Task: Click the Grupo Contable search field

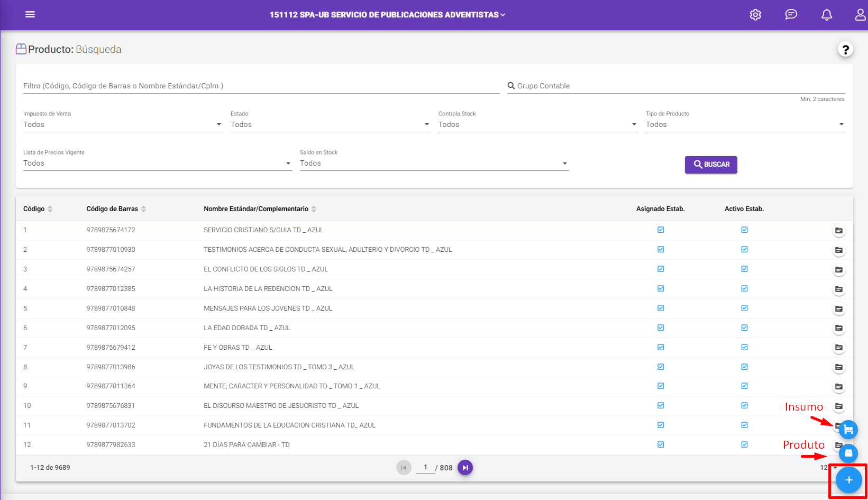Action: (676, 86)
